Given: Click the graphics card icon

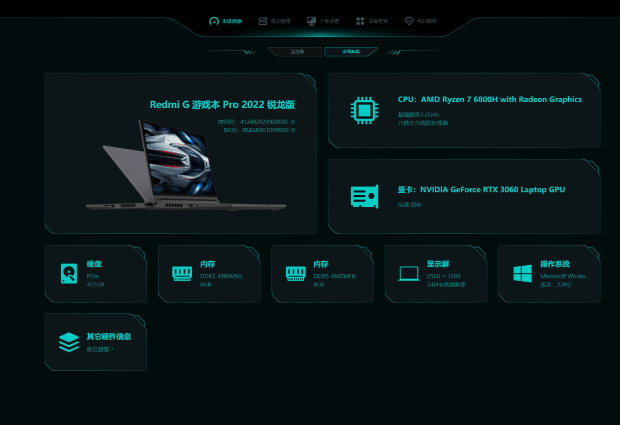Looking at the screenshot, I should click(364, 196).
